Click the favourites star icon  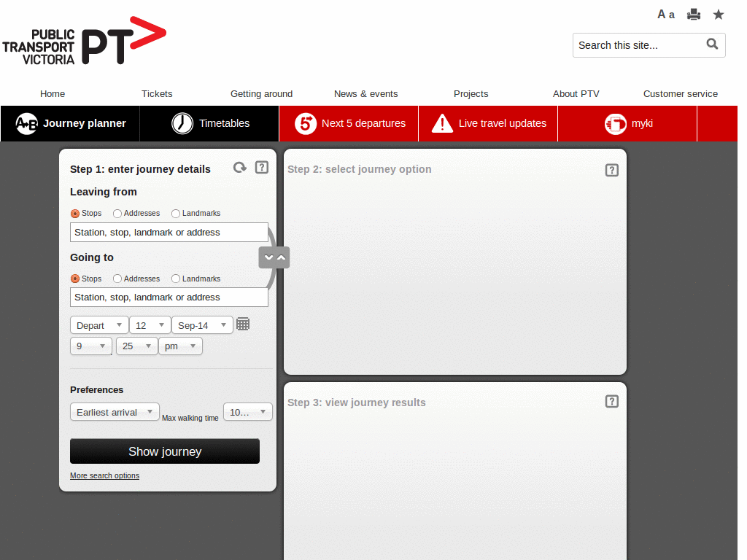[x=719, y=15]
